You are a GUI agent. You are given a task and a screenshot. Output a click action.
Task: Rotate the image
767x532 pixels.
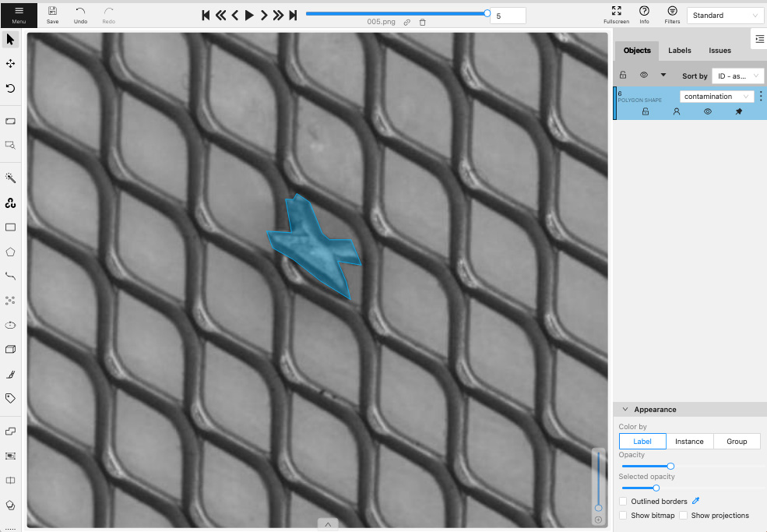[x=10, y=88]
